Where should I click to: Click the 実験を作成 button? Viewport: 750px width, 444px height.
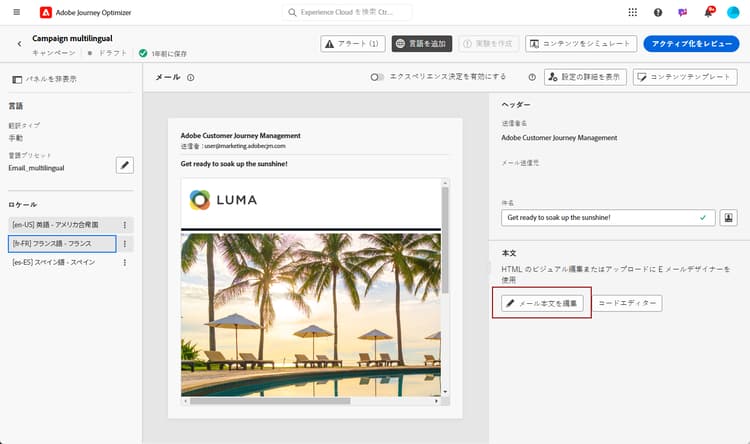pyautogui.click(x=488, y=44)
